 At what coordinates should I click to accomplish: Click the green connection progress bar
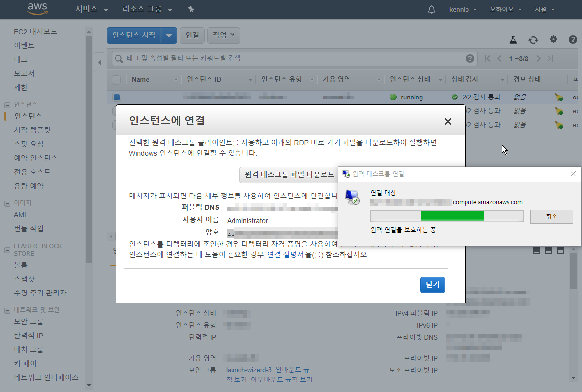pyautogui.click(x=452, y=216)
